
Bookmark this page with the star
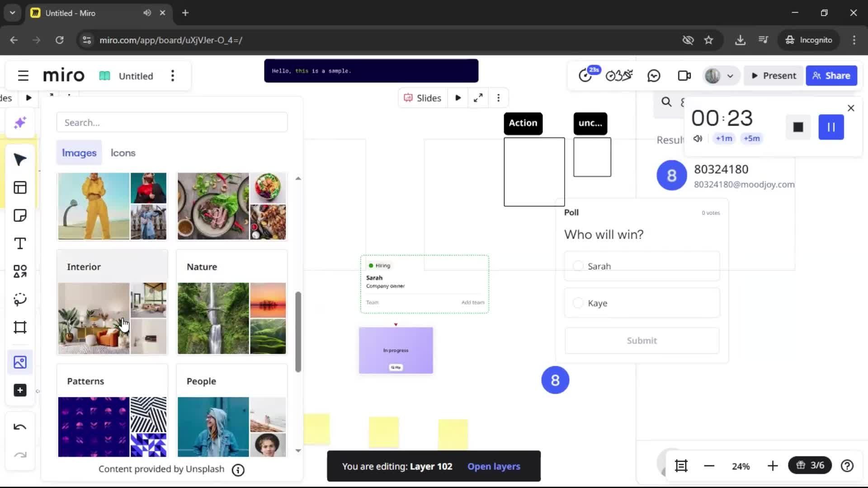click(x=708, y=40)
